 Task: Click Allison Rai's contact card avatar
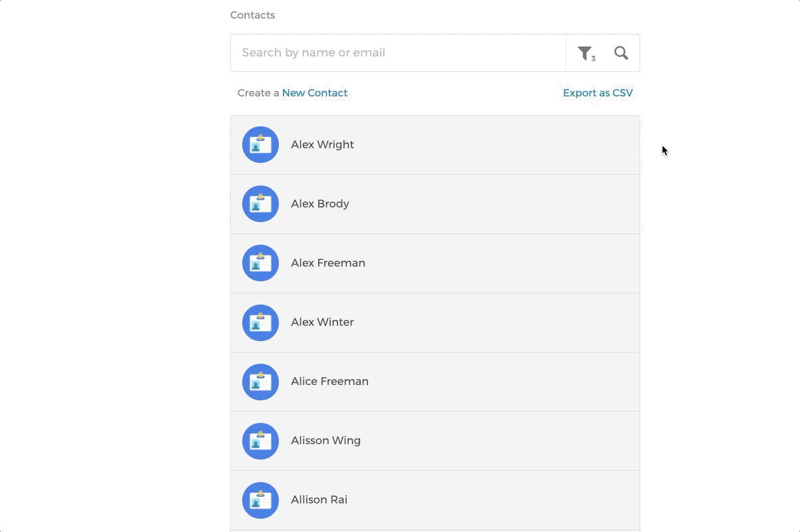point(260,500)
